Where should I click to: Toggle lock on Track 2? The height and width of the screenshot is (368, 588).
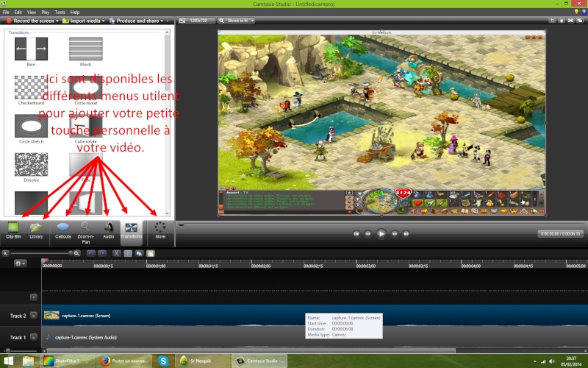(33, 316)
